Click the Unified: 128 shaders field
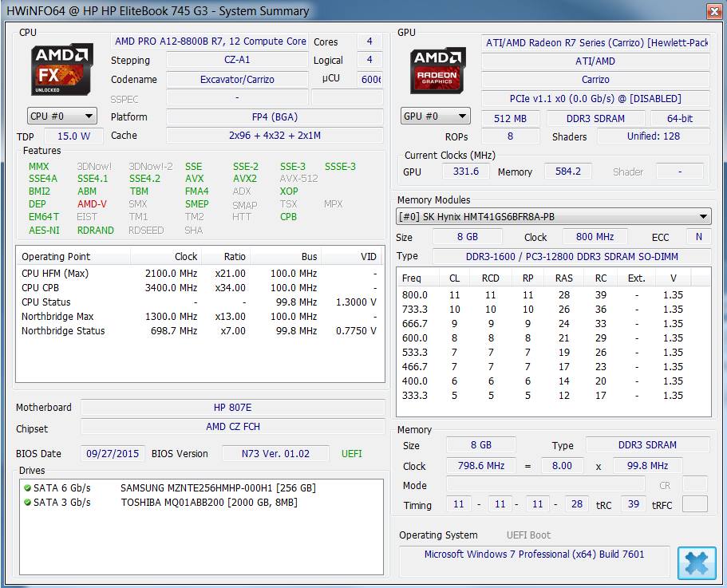 tap(654, 136)
